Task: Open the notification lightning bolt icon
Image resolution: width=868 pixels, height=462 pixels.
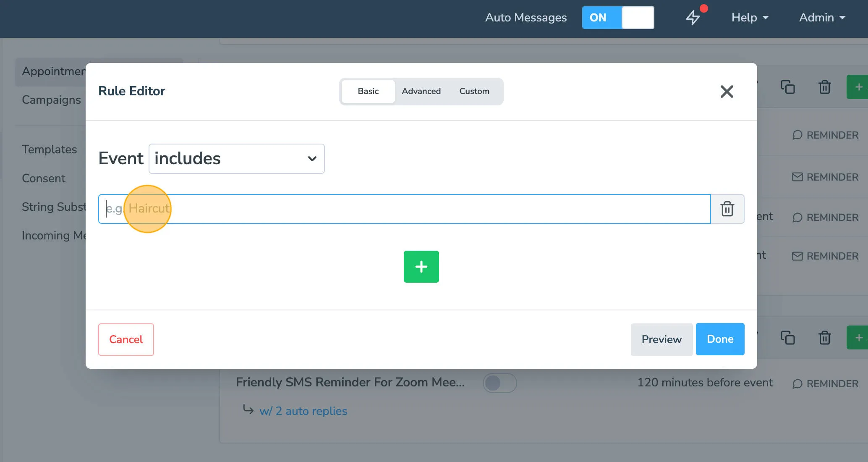Action: [693, 18]
